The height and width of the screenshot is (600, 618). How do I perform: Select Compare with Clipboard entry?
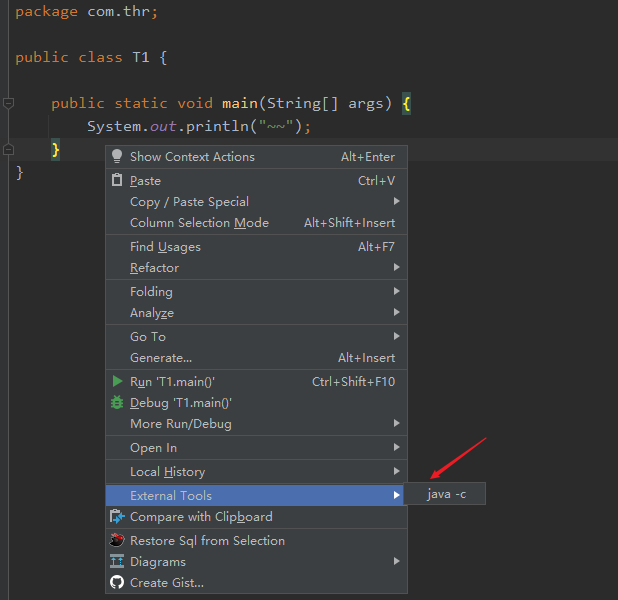(257, 517)
